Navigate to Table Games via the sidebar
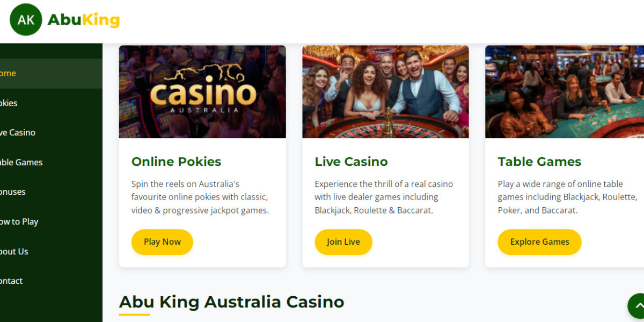 pos(21,162)
